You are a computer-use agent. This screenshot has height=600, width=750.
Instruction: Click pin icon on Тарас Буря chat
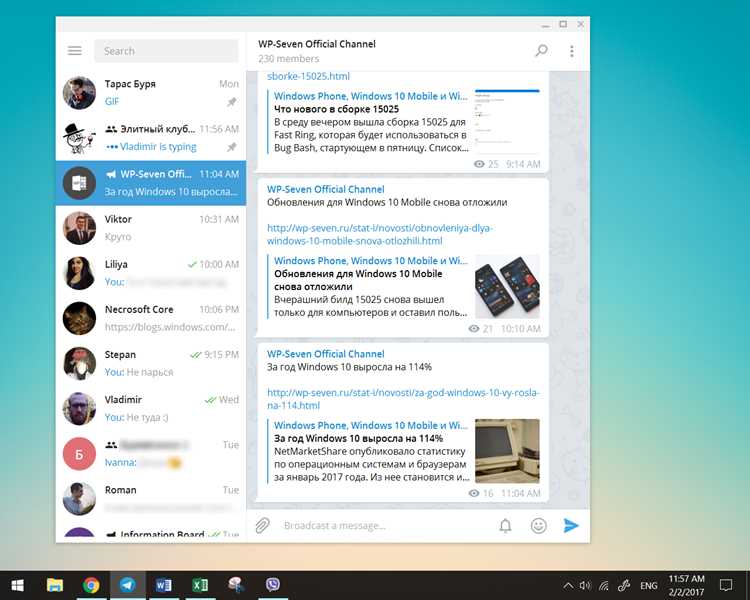coord(232,102)
